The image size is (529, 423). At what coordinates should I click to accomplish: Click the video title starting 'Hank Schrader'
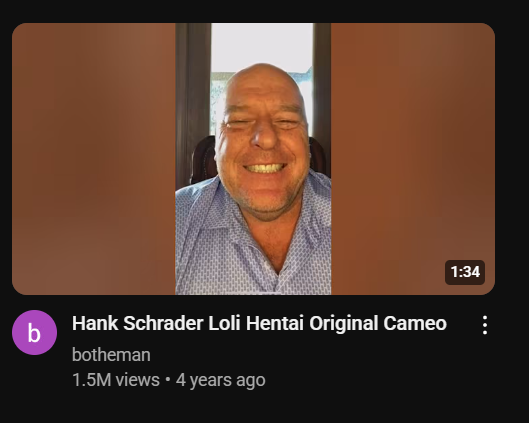pos(259,323)
